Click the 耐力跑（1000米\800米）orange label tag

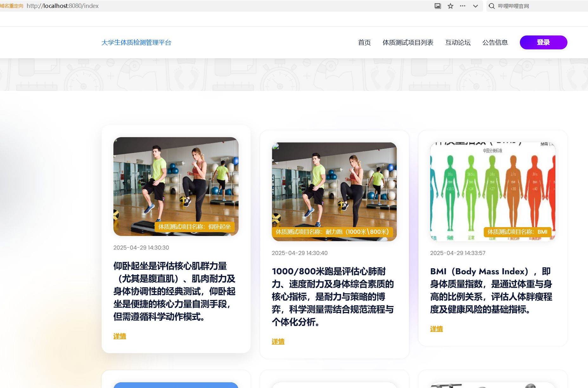(x=332, y=232)
